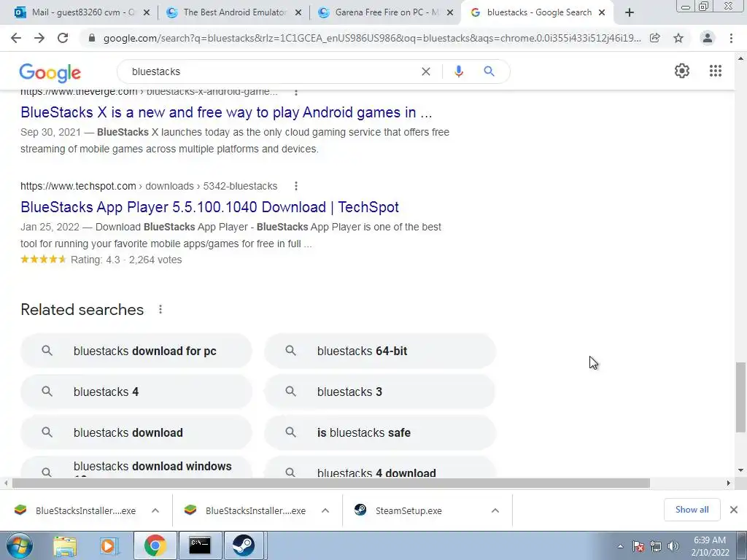
Task: Open first BlueStacksInstaller.exe download
Action: click(x=76, y=510)
